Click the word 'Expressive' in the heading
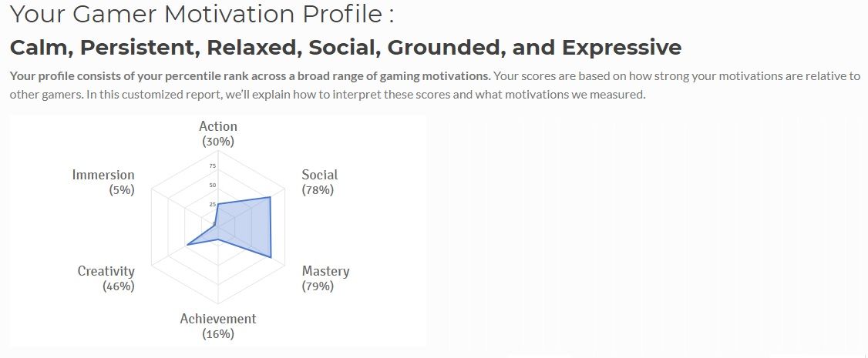868x358 pixels. pyautogui.click(x=621, y=48)
